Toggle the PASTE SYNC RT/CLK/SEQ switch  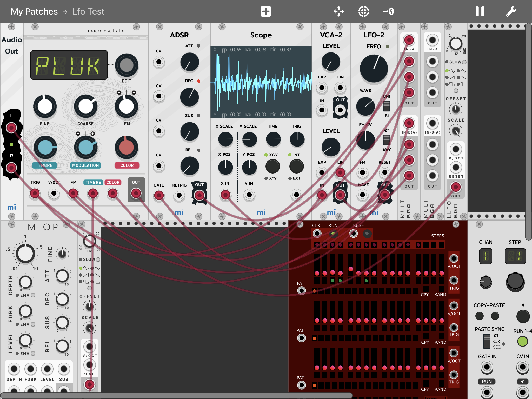487,341
